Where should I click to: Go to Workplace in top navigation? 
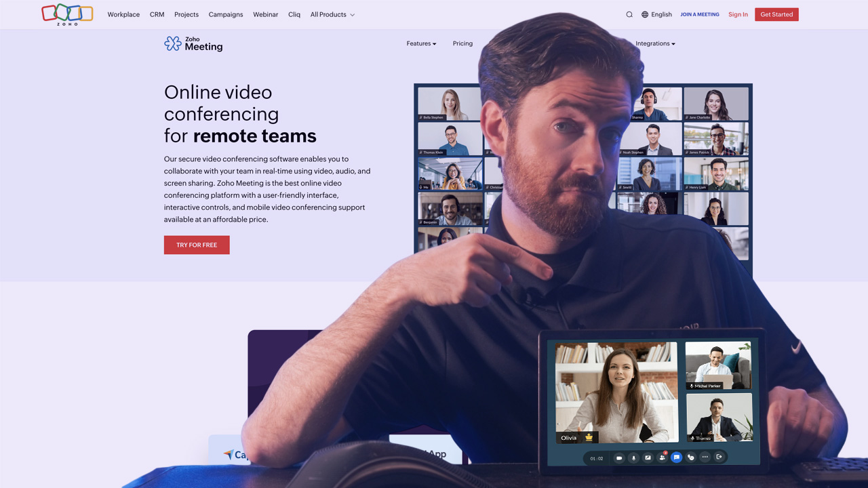(123, 14)
